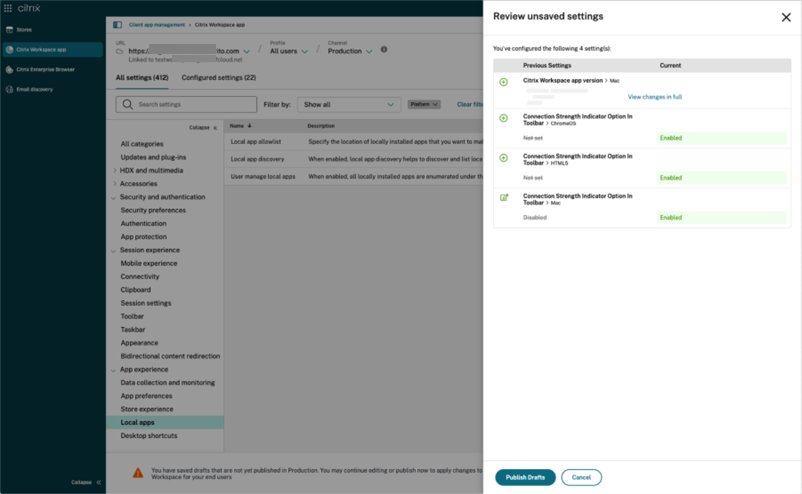Sort by the Name column header
Image resolution: width=802 pixels, height=494 pixels.
pyautogui.click(x=240, y=126)
